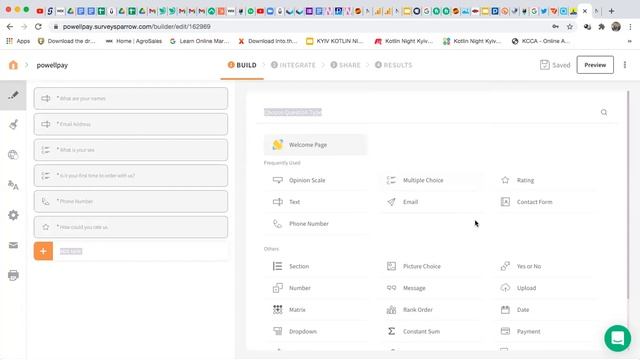Screen dimensions: 640x360
Task: Click the powellpay survey name breadcrumb
Action: [x=52, y=65]
